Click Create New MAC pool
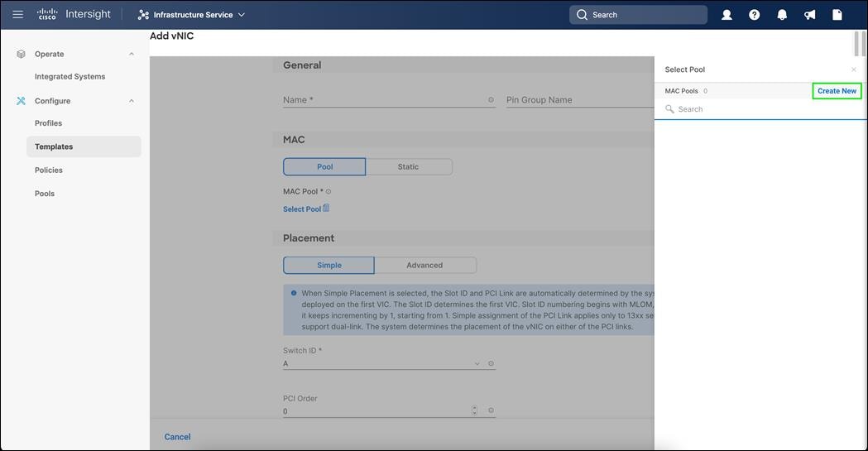Screen dimensions: 868x451 click(837, 91)
